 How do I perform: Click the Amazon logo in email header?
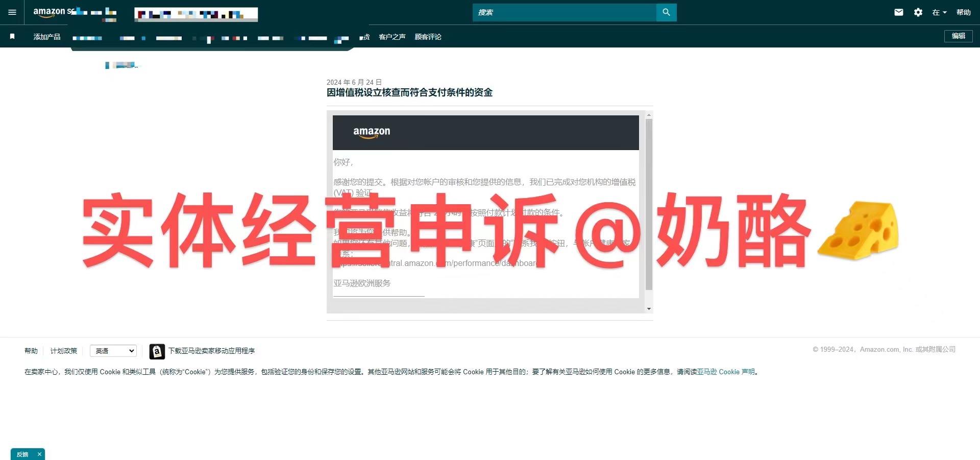pos(372,132)
